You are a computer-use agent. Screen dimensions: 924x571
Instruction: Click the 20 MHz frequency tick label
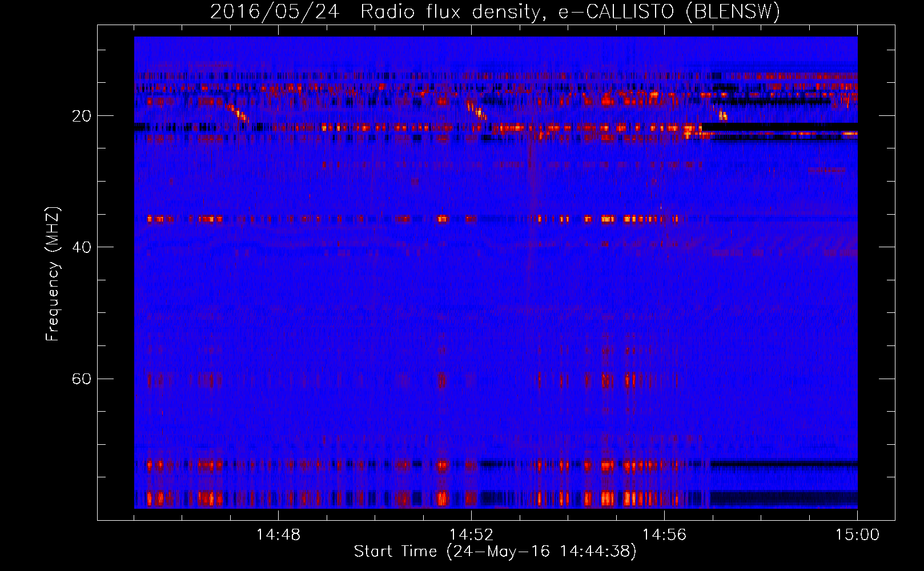tap(81, 116)
